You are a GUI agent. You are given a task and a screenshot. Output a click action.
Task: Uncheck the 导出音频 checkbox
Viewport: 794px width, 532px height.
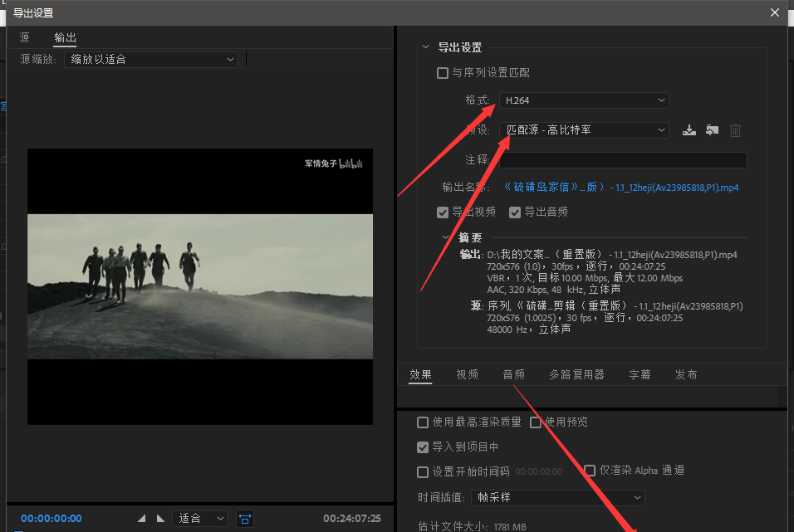tap(515, 212)
